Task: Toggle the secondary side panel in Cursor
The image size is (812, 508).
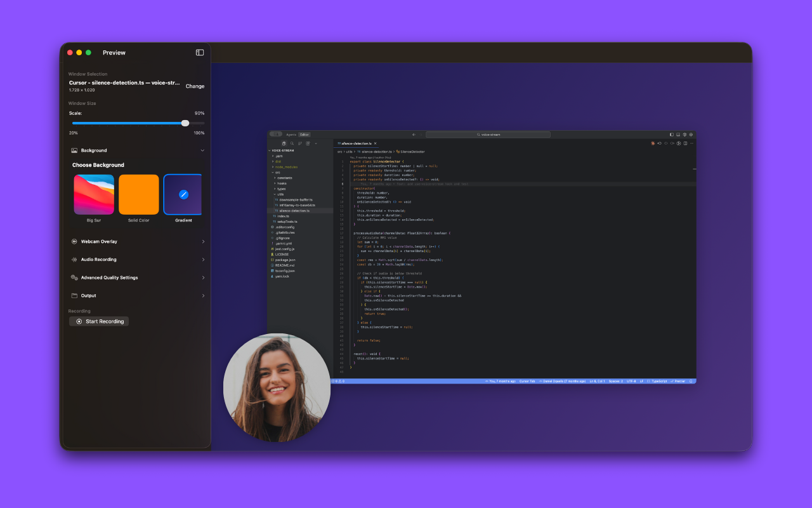Action: 684,134
